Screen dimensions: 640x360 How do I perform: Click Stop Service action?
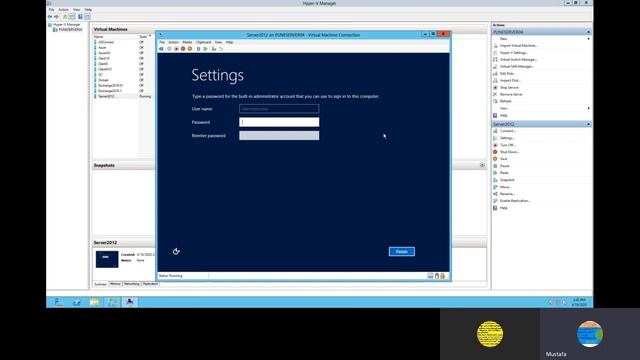pyautogui.click(x=509, y=87)
